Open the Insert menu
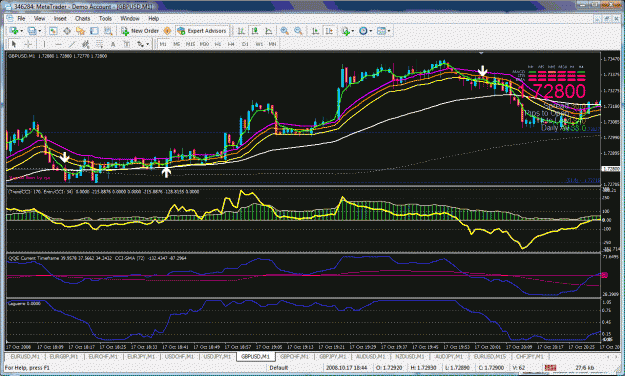Screen dimensions: 625x376 60,18
